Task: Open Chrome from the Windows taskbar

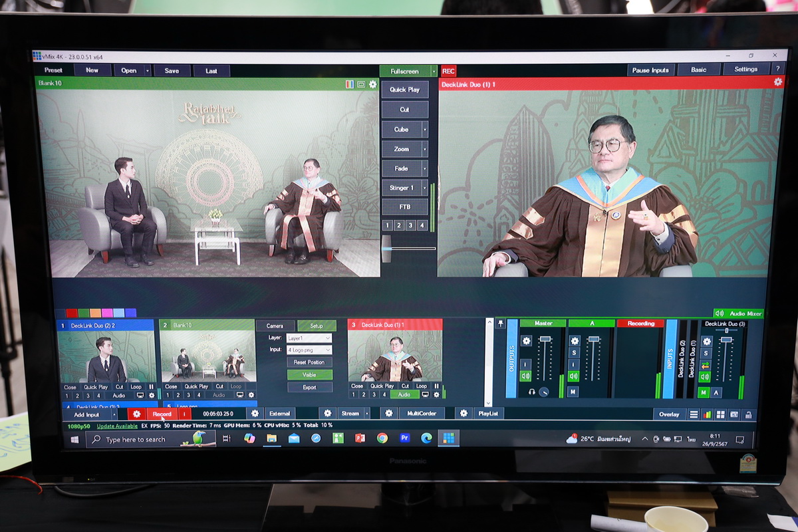Action: click(382, 438)
